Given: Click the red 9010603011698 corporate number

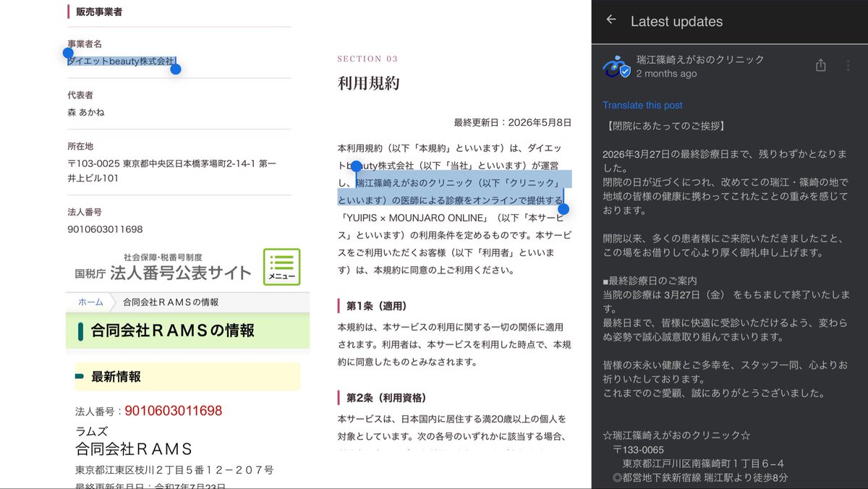Looking at the screenshot, I should 173,411.
